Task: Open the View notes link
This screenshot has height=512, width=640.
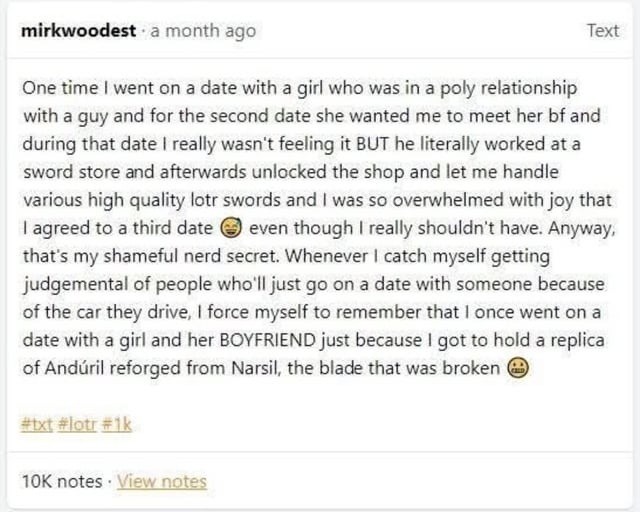Action: pos(162,481)
